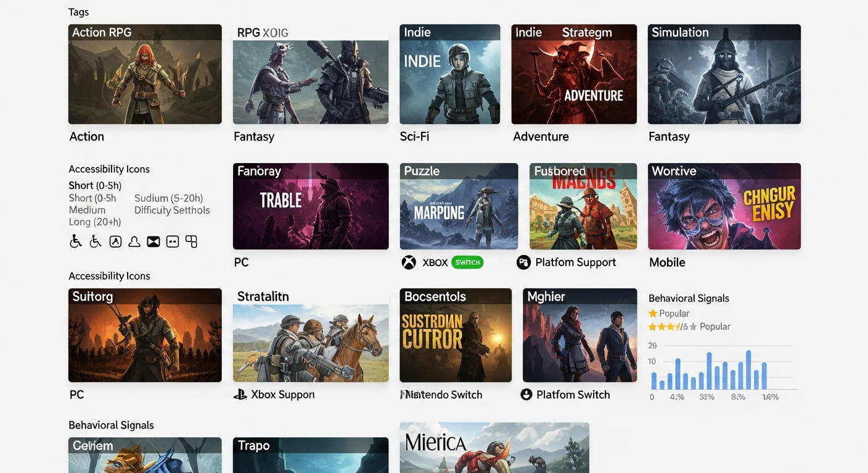Click the Xbox logo icon
This screenshot has height=473, width=868.
click(x=409, y=262)
